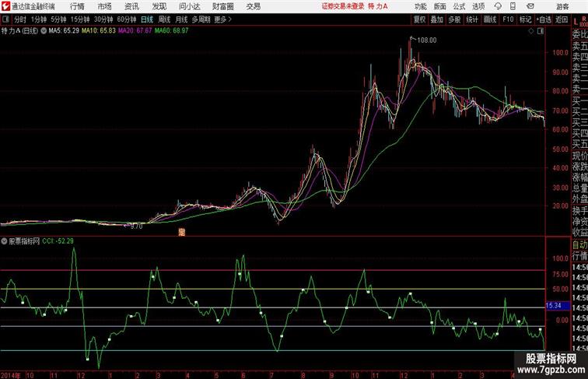Click the 外盘 row in right sidebar
Viewport: 588px width, 379px height.
[x=579, y=199]
